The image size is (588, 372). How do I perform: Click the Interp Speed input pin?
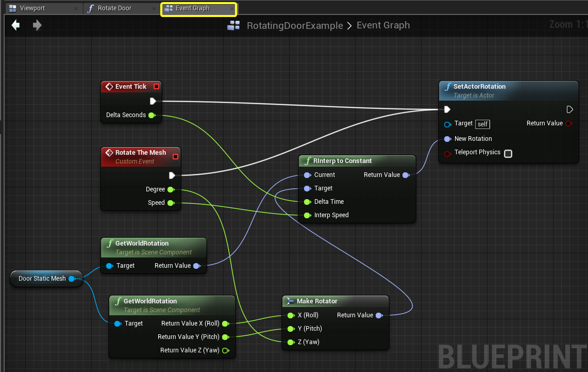pos(307,215)
